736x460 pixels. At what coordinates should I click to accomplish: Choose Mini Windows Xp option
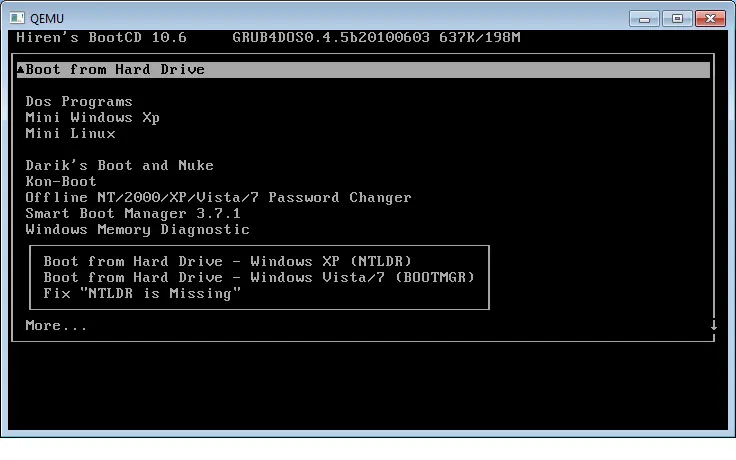(x=92, y=117)
